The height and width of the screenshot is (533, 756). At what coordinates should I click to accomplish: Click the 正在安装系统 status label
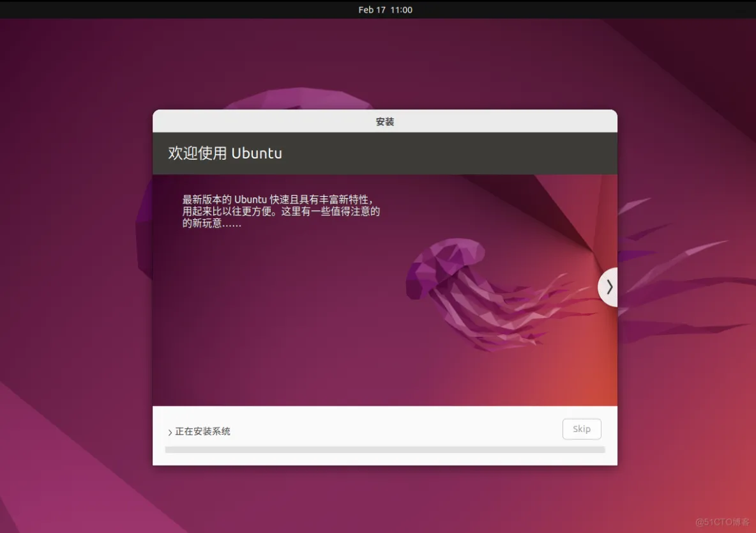point(202,431)
